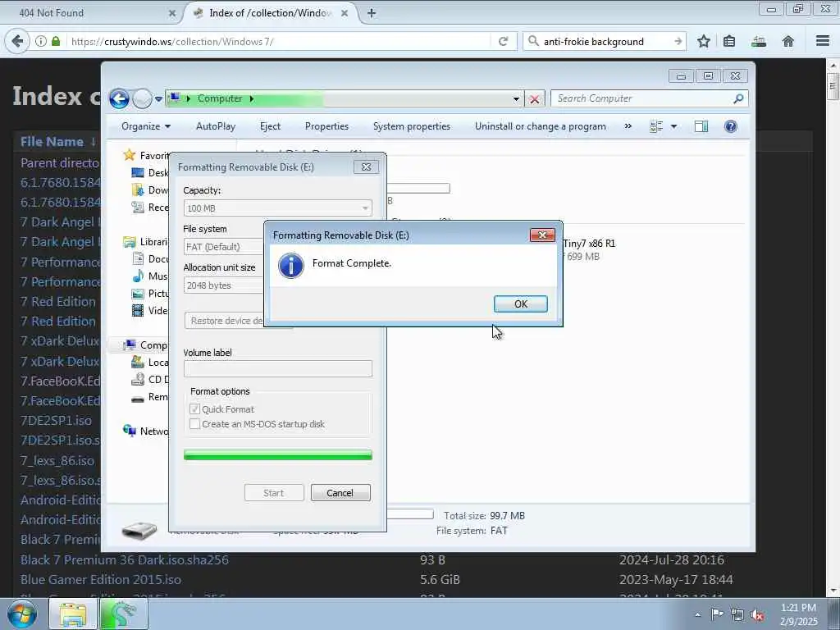
Task: Expand the Computer breadcrumb arrow
Action: (252, 98)
